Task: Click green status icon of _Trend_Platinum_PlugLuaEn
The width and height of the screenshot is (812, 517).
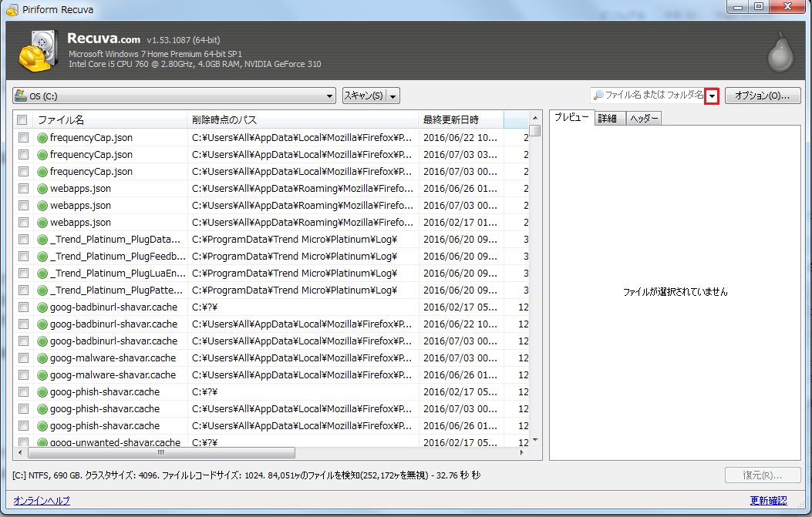Action: (42, 274)
